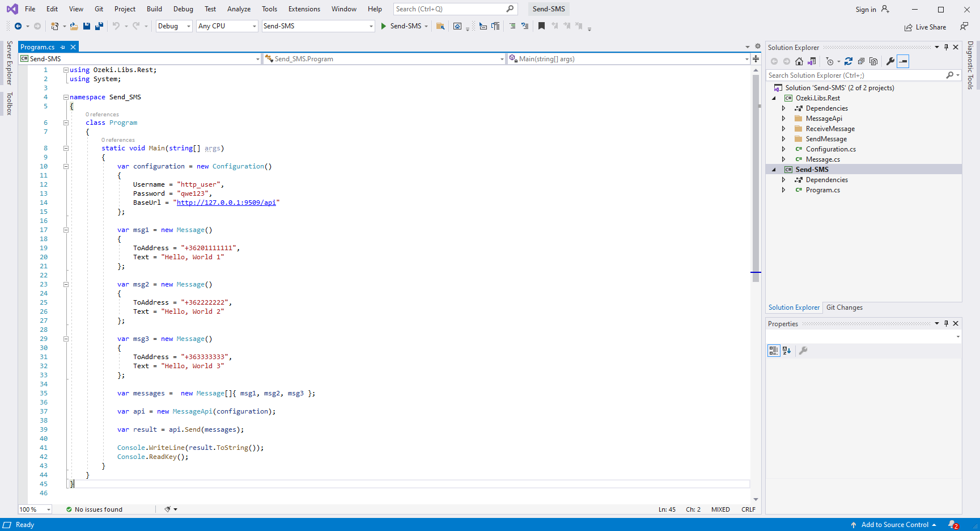
Task: Open the Build menu
Action: 154,9
